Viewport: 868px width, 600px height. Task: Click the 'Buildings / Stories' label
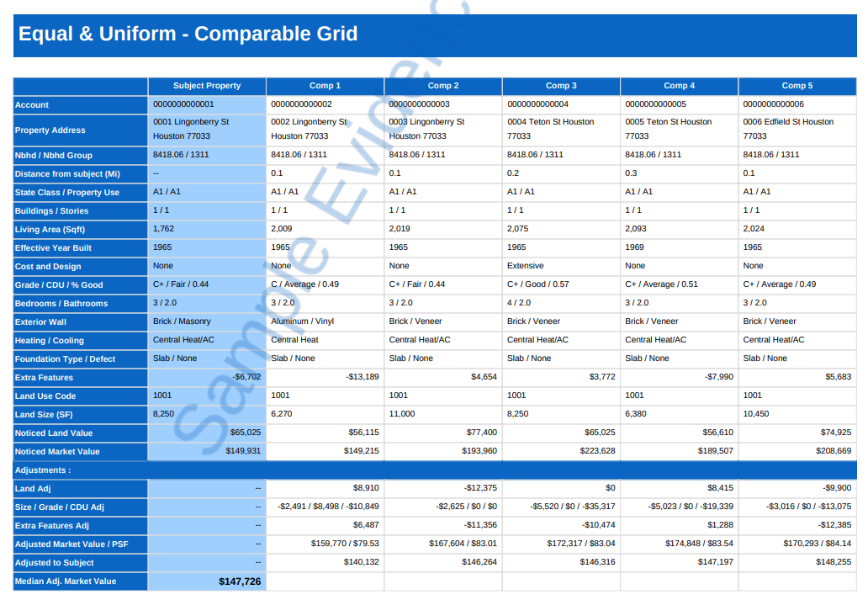click(51, 211)
